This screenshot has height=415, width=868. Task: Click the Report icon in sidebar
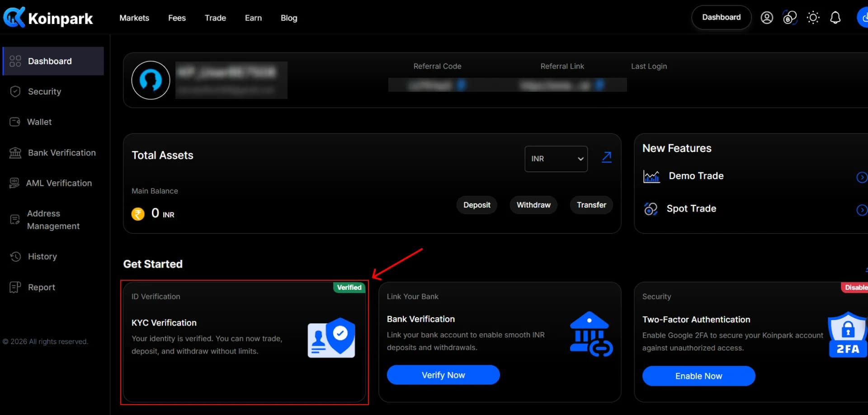coord(15,287)
